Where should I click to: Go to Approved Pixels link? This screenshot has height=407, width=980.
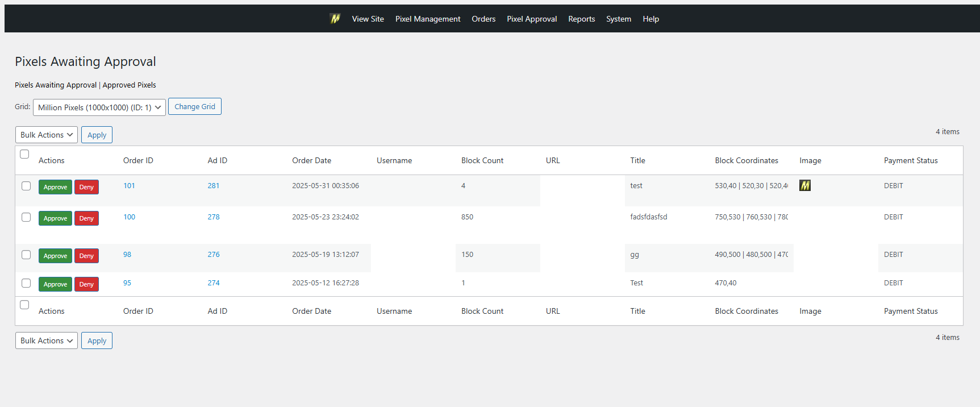pyautogui.click(x=129, y=85)
